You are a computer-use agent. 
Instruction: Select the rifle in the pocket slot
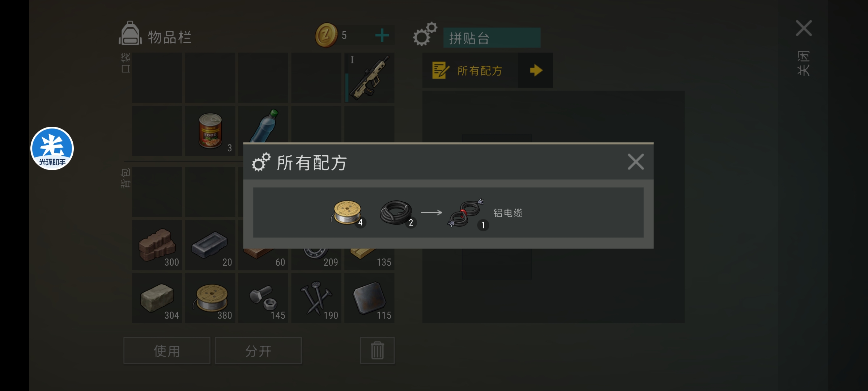(369, 78)
